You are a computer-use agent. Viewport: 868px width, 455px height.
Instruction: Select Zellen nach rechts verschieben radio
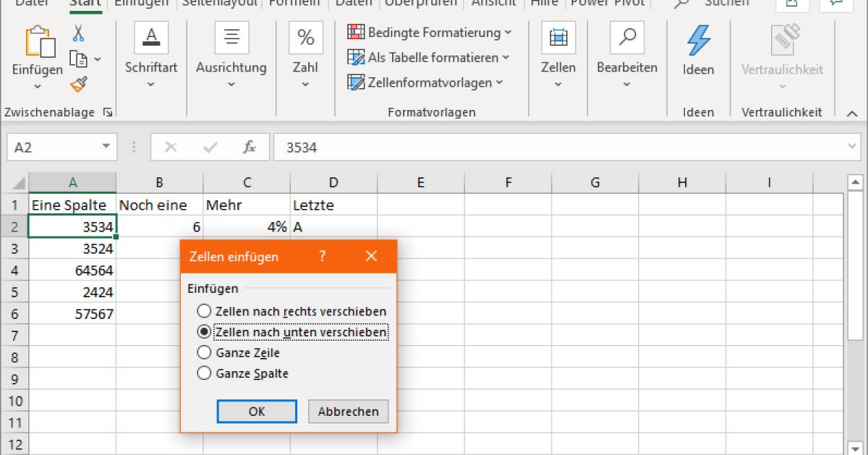[x=204, y=311]
